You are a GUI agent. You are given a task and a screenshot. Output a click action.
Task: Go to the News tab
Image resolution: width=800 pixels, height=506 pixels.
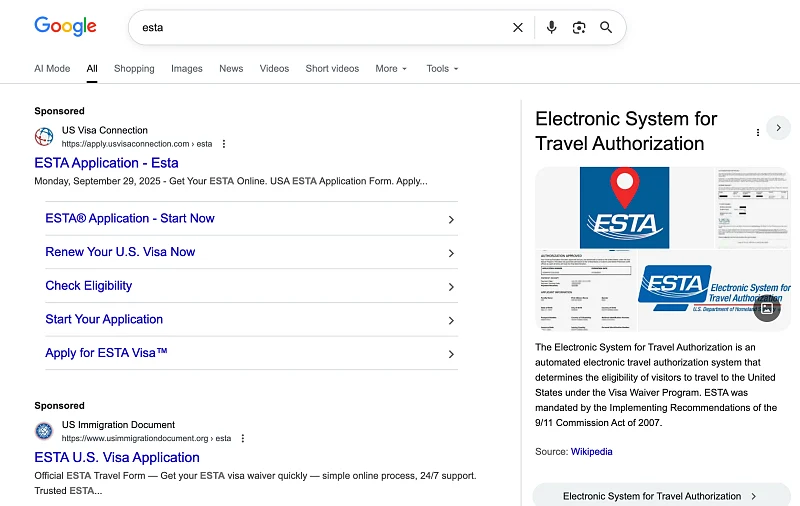[231, 68]
